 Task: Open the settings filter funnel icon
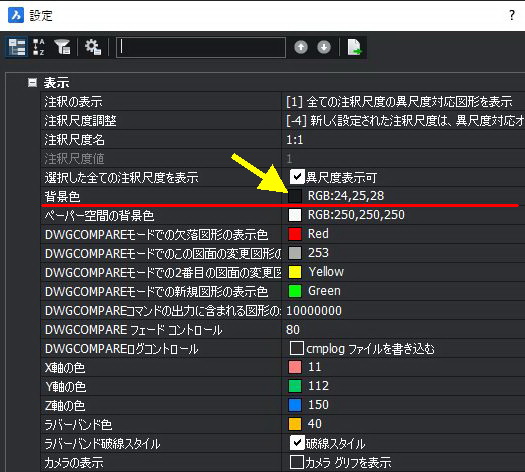[x=62, y=47]
